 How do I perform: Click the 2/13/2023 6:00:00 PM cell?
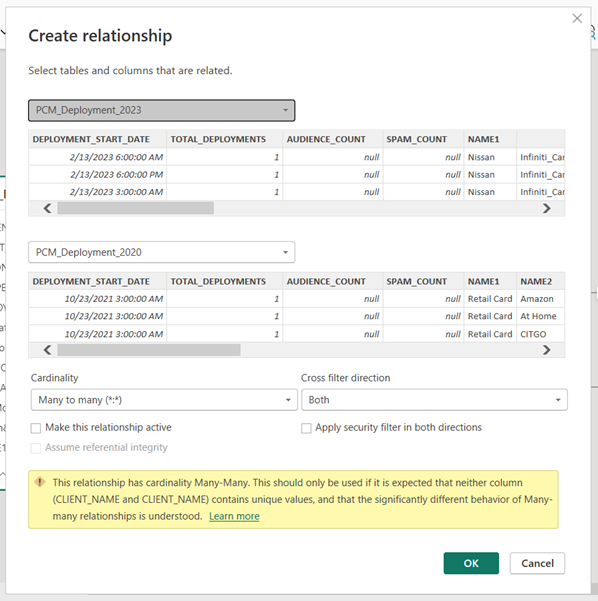tap(98, 175)
